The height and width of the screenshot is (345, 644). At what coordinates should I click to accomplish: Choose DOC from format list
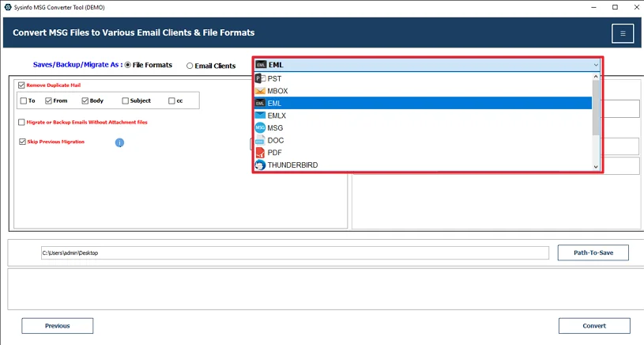click(x=423, y=140)
